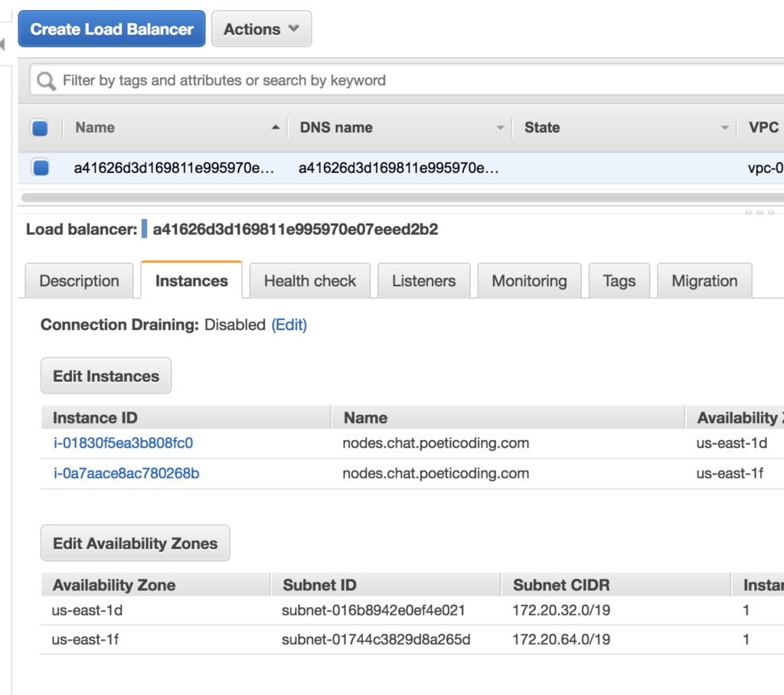This screenshot has width=784, height=695.
Task: Click Subnet CIDR 172.20.64.0/19
Action: click(x=561, y=639)
